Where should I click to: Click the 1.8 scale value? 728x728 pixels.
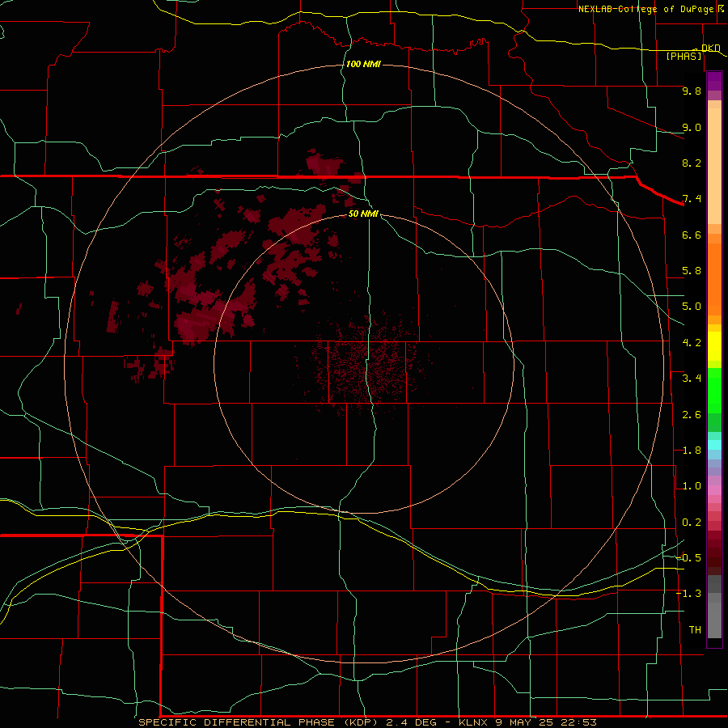(692, 451)
